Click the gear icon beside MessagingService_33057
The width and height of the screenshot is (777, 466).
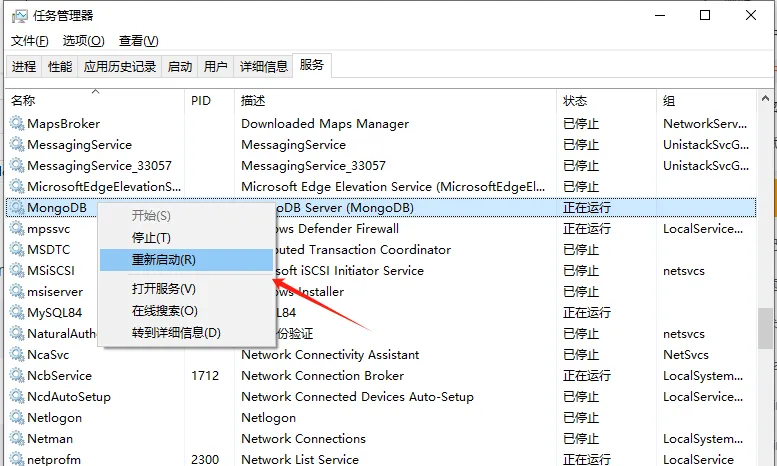(x=16, y=166)
